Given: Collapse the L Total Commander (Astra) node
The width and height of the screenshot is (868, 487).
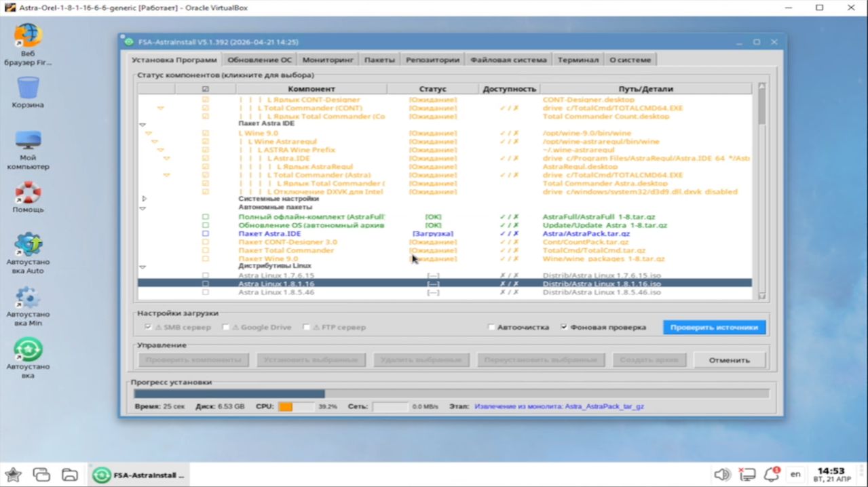Looking at the screenshot, I should coord(166,175).
